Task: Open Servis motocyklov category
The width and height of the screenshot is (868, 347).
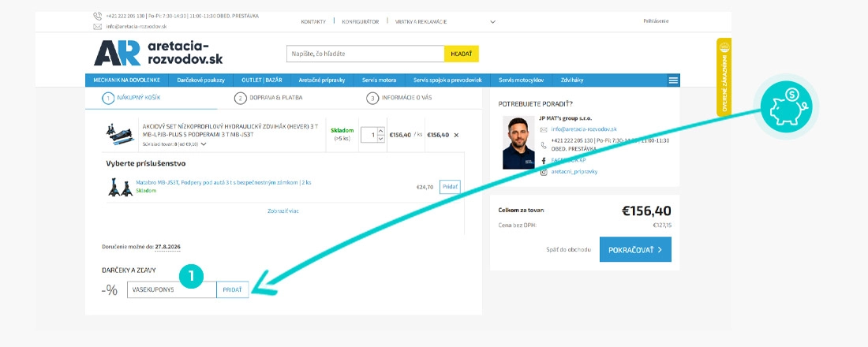Action: pos(521,80)
